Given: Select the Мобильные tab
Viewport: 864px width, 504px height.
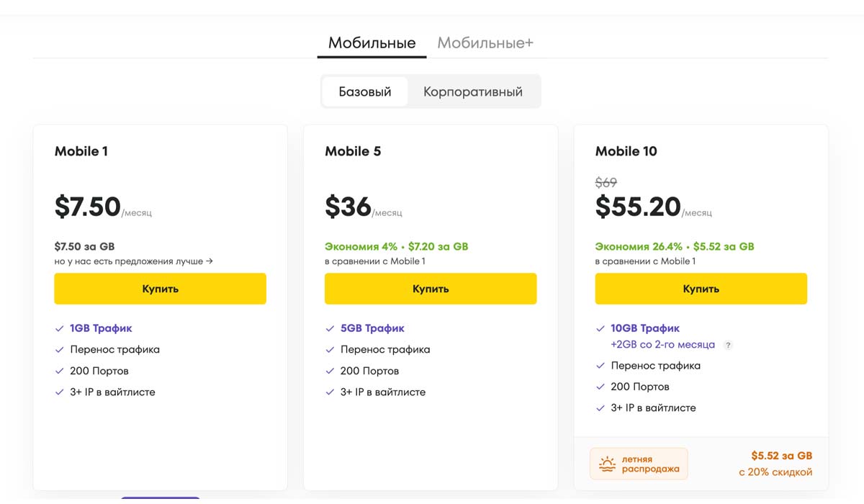Looking at the screenshot, I should tap(372, 42).
